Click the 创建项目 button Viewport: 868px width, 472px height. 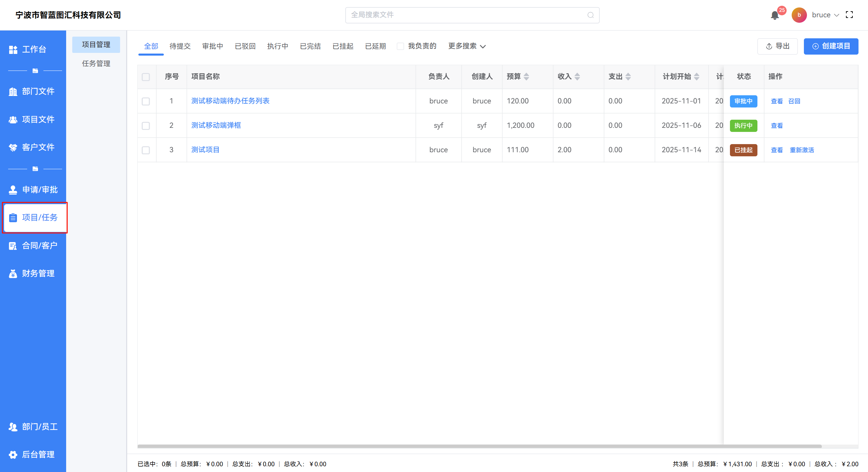click(831, 46)
